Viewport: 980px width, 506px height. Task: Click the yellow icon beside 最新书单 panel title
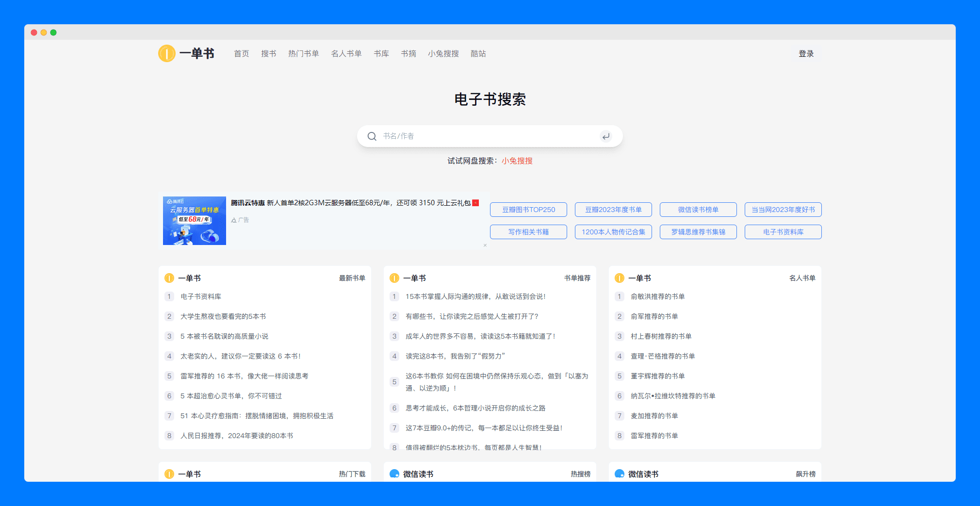(x=169, y=277)
